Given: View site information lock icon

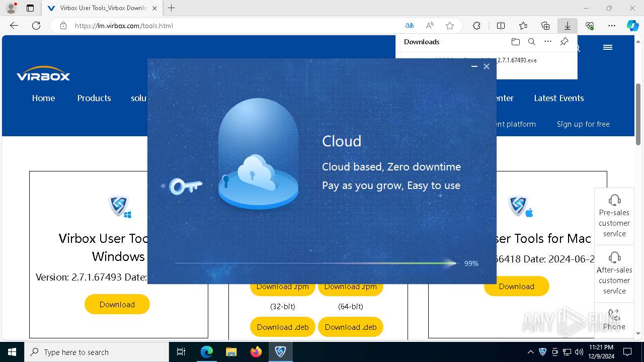Looking at the screenshot, I should pos(63,26).
